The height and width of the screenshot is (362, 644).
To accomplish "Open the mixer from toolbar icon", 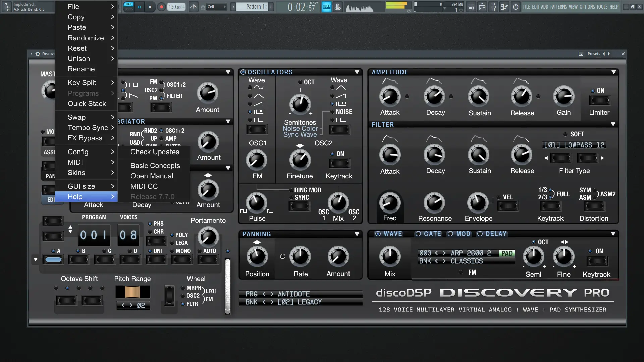I will tap(493, 7).
